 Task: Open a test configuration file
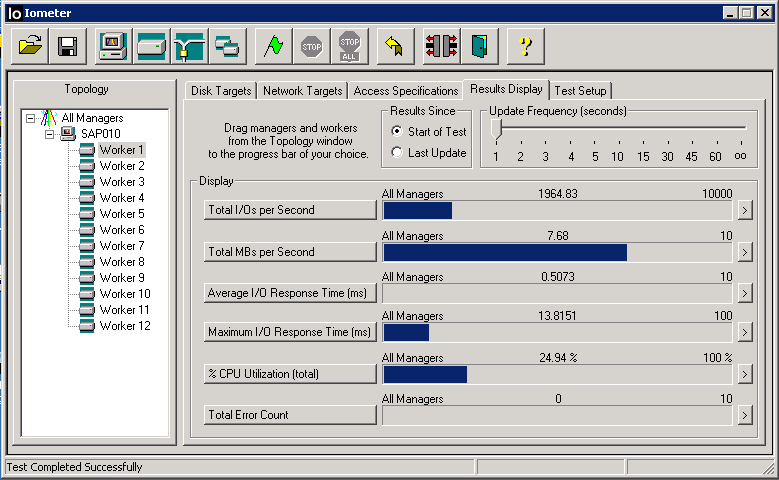(30, 47)
